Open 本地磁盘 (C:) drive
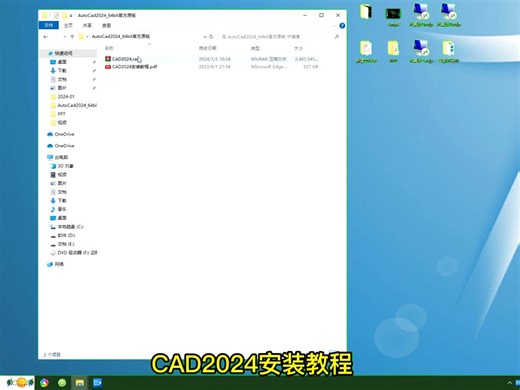Viewport: 520px width, 390px height. tap(70, 227)
